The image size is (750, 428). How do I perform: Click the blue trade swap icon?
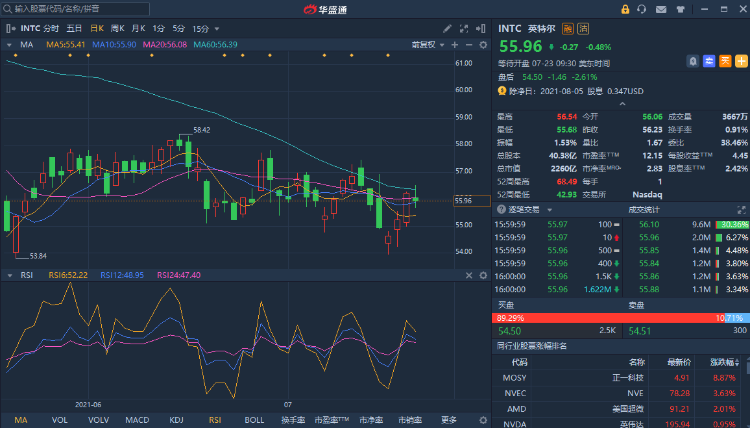tap(710, 61)
